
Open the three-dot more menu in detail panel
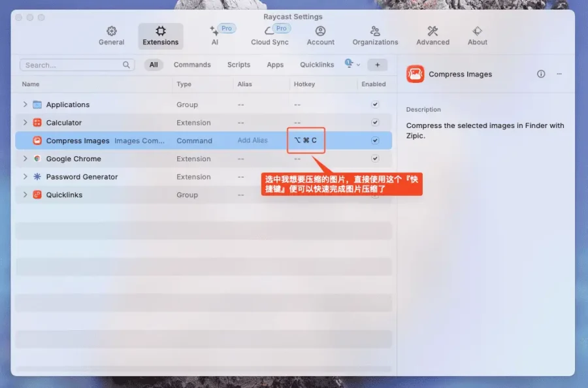(x=559, y=74)
